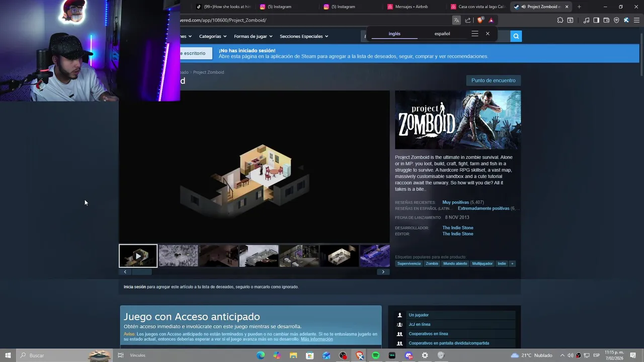
Task: Open the Windows Start menu
Action: 8,355
